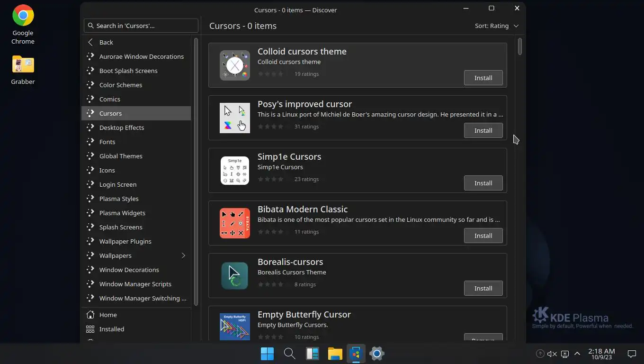Go Back in the sidebar
Image resolution: width=644 pixels, height=364 pixels.
[136, 42]
